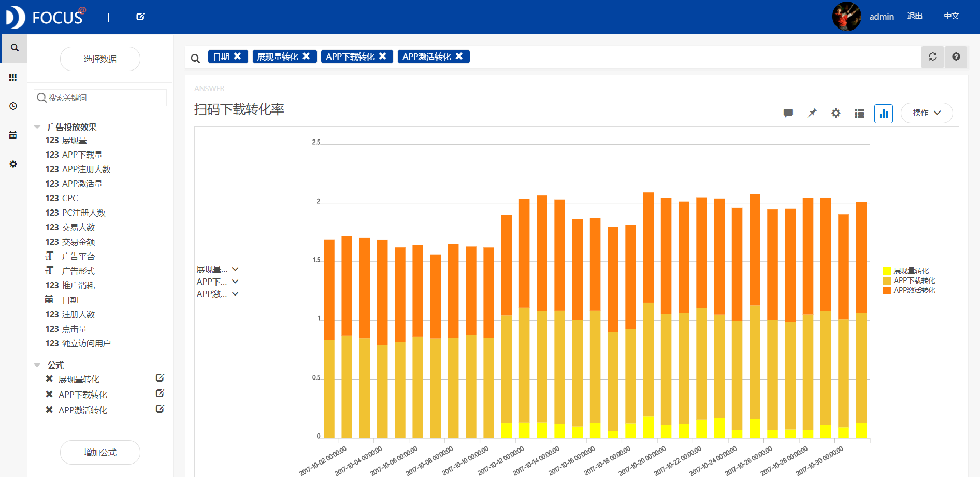Click 退出 to log out
980x477 pixels.
pyautogui.click(x=914, y=16)
